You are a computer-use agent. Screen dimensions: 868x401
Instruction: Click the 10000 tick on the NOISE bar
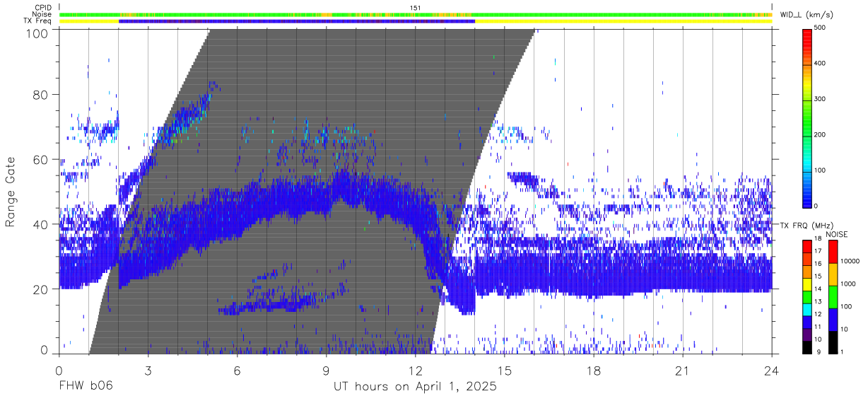pyautogui.click(x=850, y=262)
